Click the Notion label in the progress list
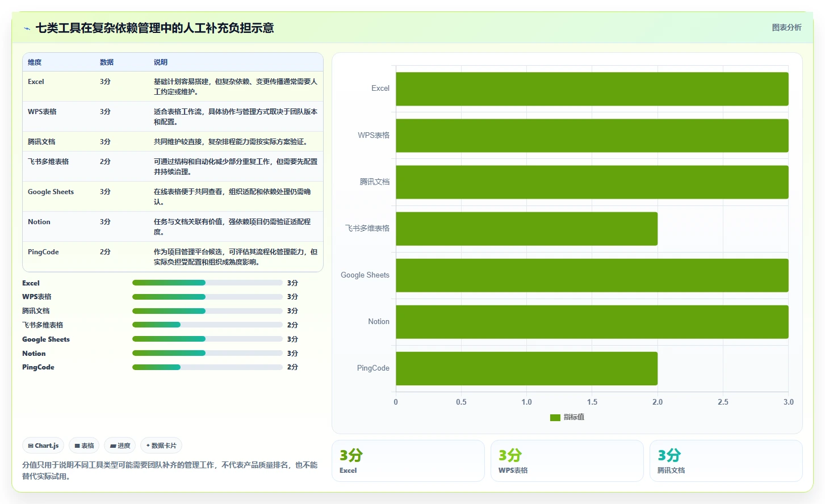The image size is (825, 504). [x=34, y=353]
